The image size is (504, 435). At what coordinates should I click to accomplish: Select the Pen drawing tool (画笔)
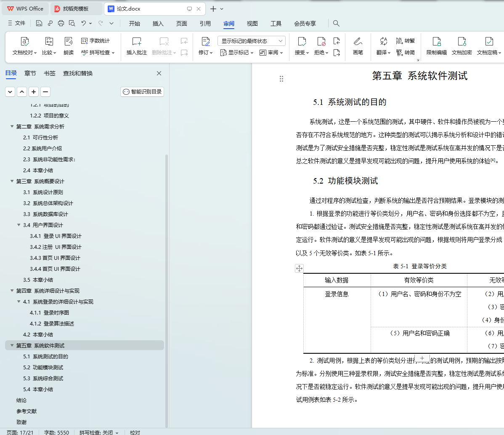click(358, 46)
